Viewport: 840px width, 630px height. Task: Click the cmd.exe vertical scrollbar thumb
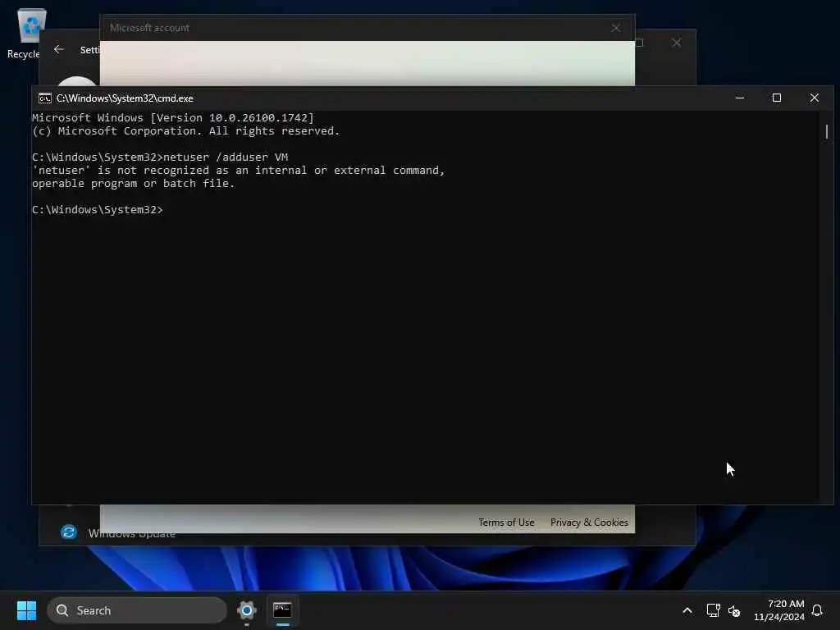coord(827,131)
